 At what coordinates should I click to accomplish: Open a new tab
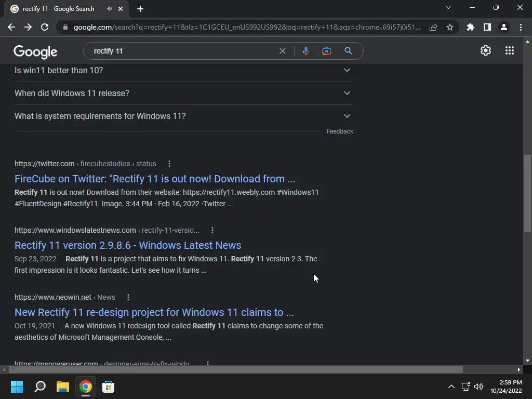click(x=140, y=9)
